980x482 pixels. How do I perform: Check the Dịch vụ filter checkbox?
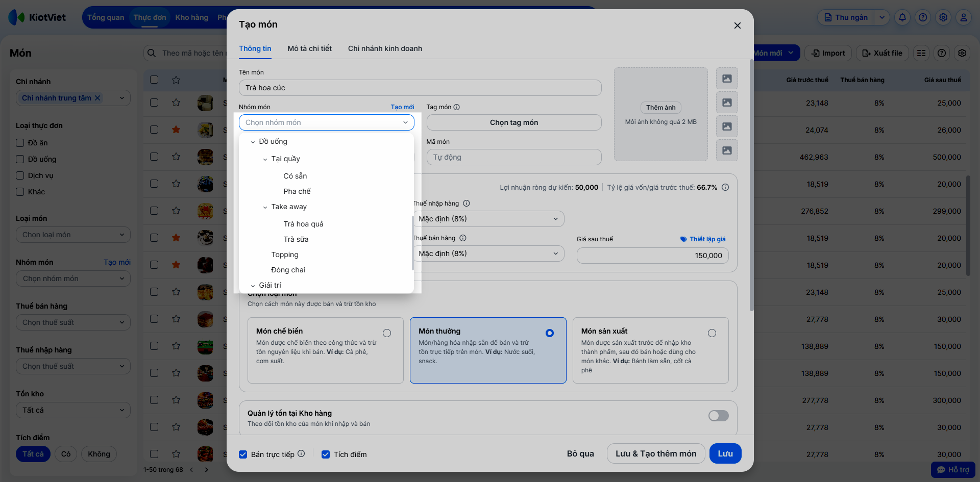coord(20,175)
